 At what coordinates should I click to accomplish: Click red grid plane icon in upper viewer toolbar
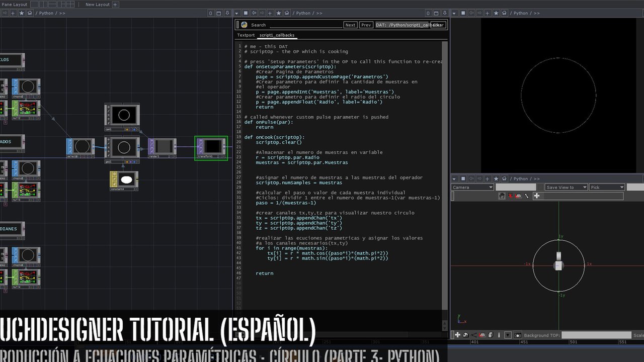[x=518, y=196]
